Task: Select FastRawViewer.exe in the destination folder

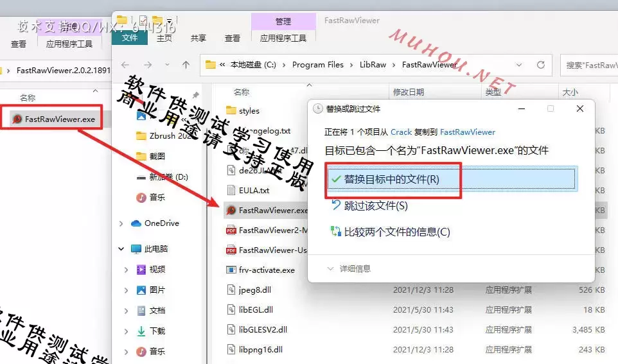Action: (x=267, y=211)
